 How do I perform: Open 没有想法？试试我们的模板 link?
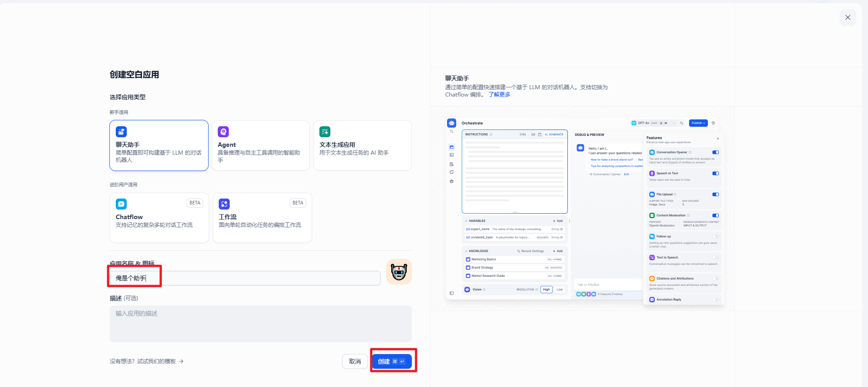pyautogui.click(x=146, y=361)
